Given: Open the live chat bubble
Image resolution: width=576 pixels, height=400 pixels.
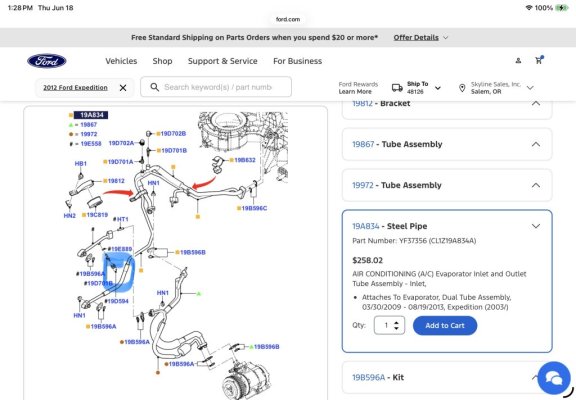Looking at the screenshot, I should coord(554,378).
